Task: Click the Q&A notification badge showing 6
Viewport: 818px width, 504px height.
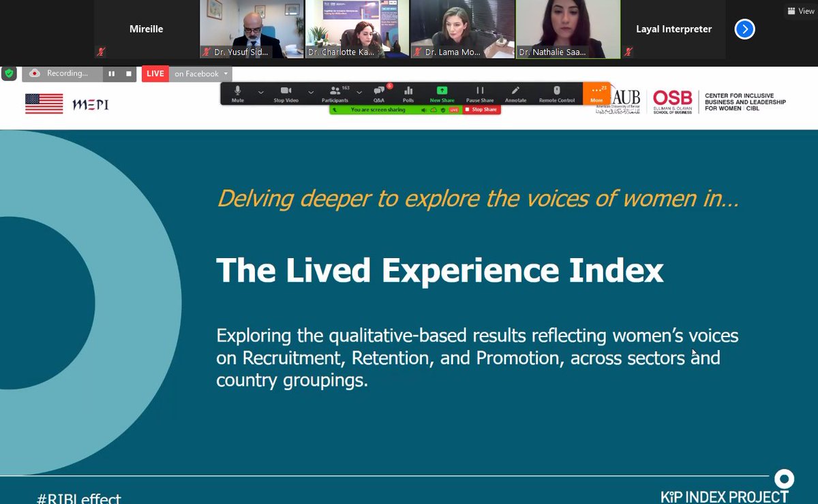Action: tap(389, 86)
